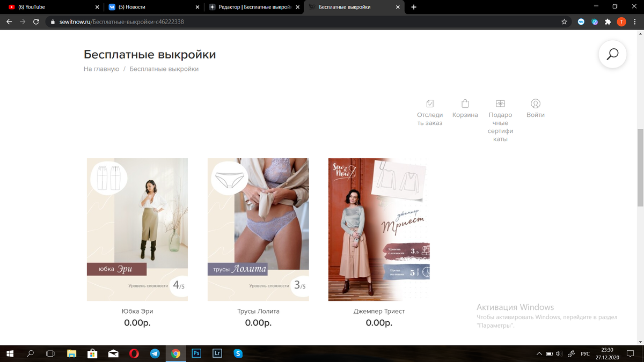Launch Opera from taskbar
644x362 pixels.
134,354
